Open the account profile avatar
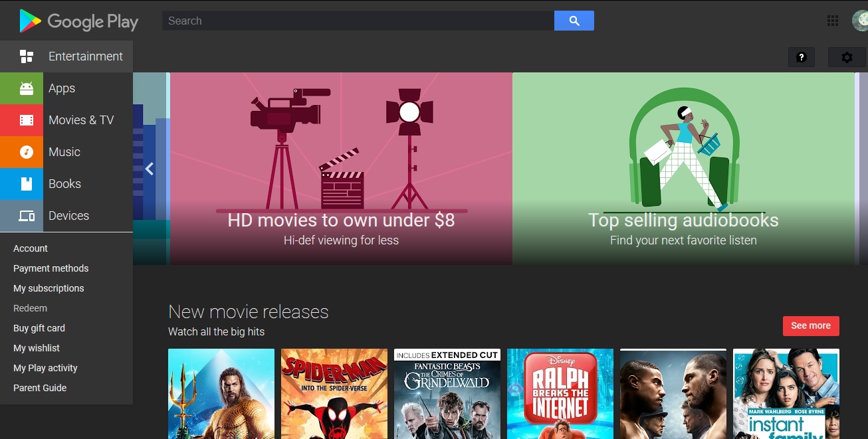The width and height of the screenshot is (868, 439). [860, 21]
